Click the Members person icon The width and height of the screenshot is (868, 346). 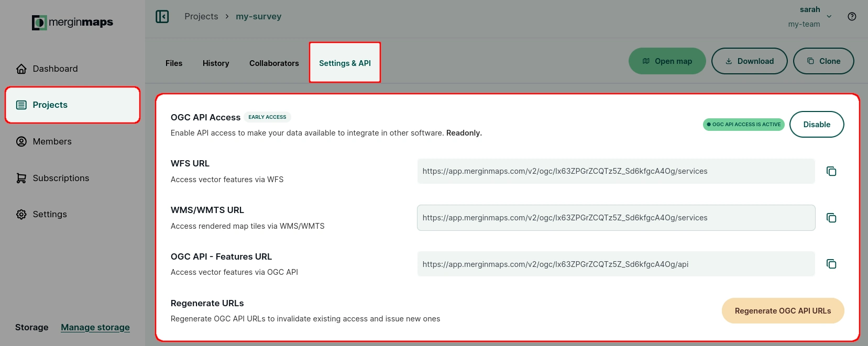point(21,141)
